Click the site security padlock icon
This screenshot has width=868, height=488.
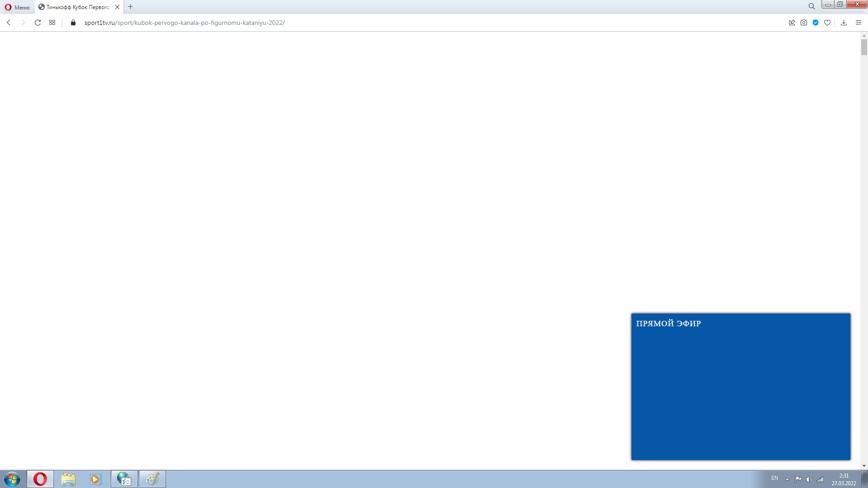pos(73,23)
